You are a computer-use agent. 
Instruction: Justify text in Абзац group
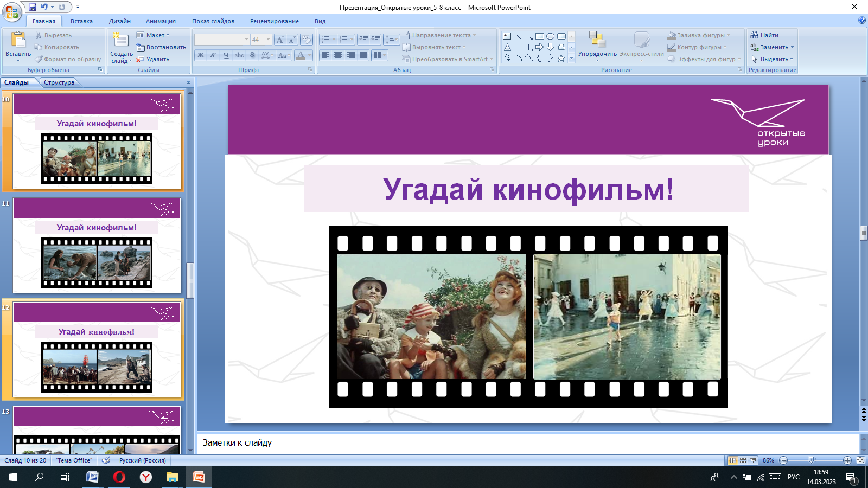point(363,55)
